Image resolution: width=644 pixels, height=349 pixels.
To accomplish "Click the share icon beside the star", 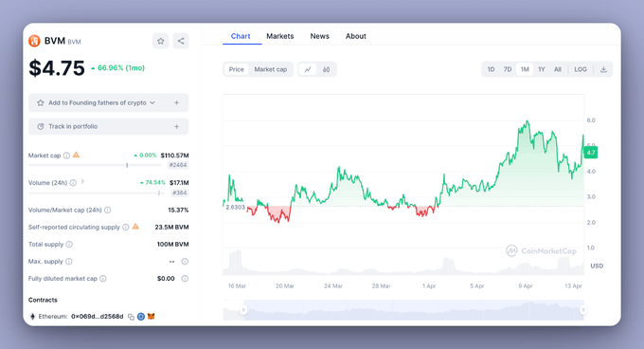I will point(181,41).
